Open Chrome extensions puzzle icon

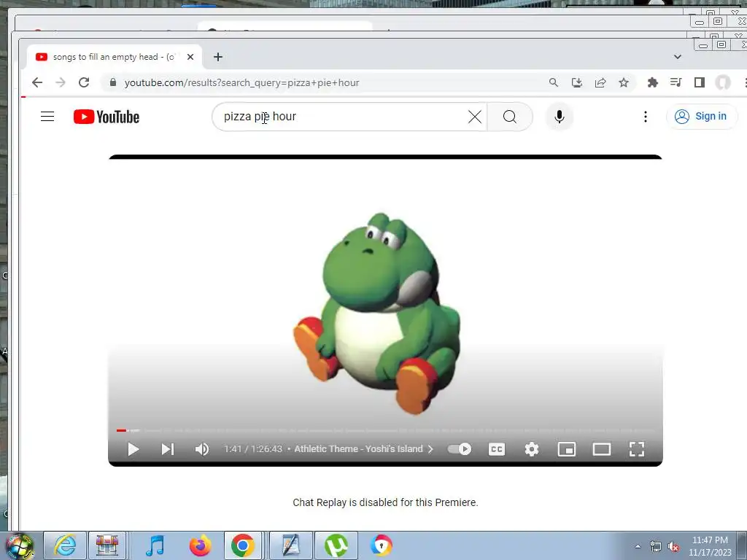(x=653, y=82)
